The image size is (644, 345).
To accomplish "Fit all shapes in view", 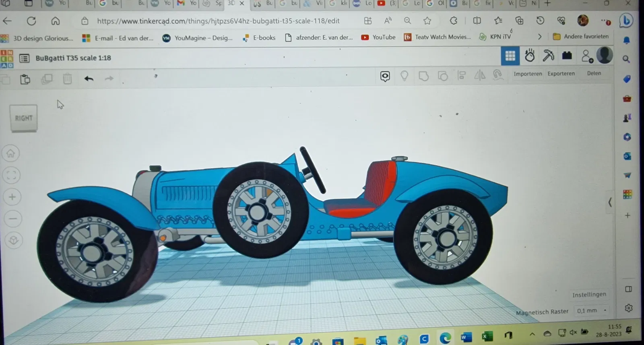I will 11,175.
